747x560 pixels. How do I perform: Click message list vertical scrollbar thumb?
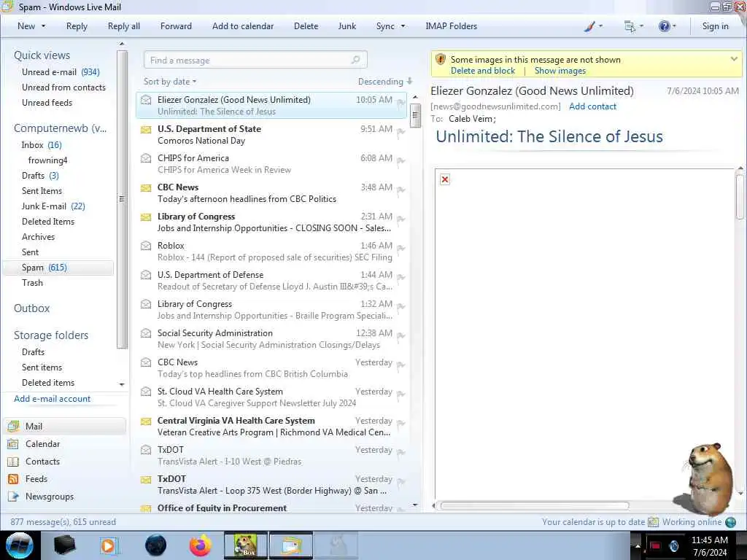click(415, 115)
